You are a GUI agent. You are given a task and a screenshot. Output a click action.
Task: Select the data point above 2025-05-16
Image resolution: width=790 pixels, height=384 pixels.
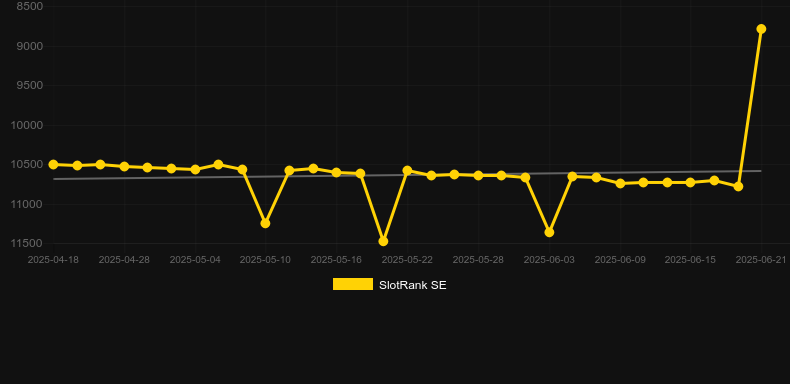[337, 172]
